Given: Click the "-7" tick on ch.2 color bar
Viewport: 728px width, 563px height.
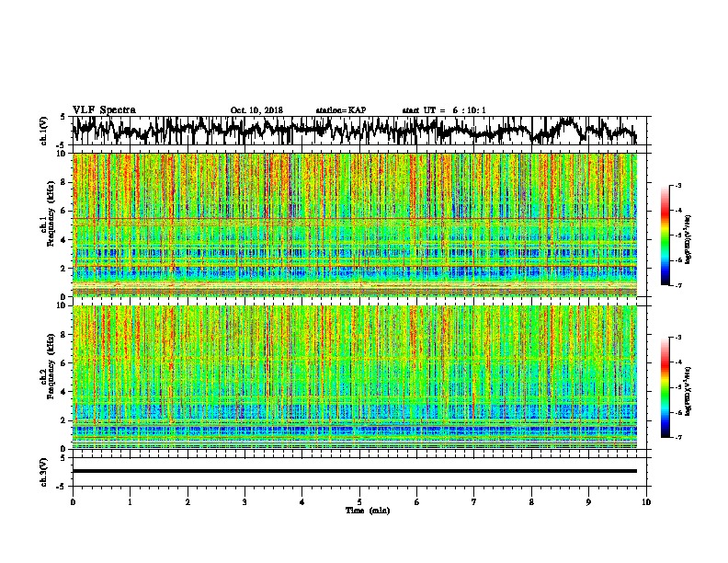Looking at the screenshot, I should [678, 437].
